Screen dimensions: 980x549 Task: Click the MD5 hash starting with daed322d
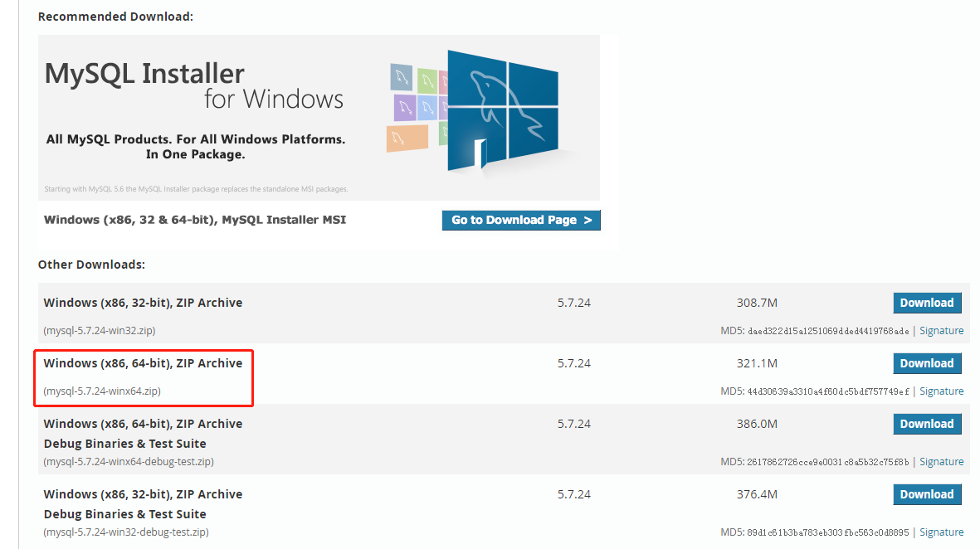(x=828, y=331)
